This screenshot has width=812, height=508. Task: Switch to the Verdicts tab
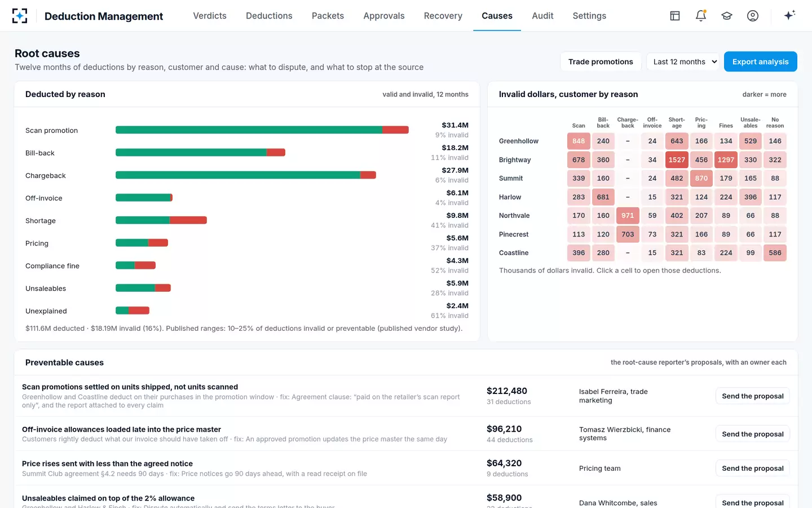(x=210, y=16)
